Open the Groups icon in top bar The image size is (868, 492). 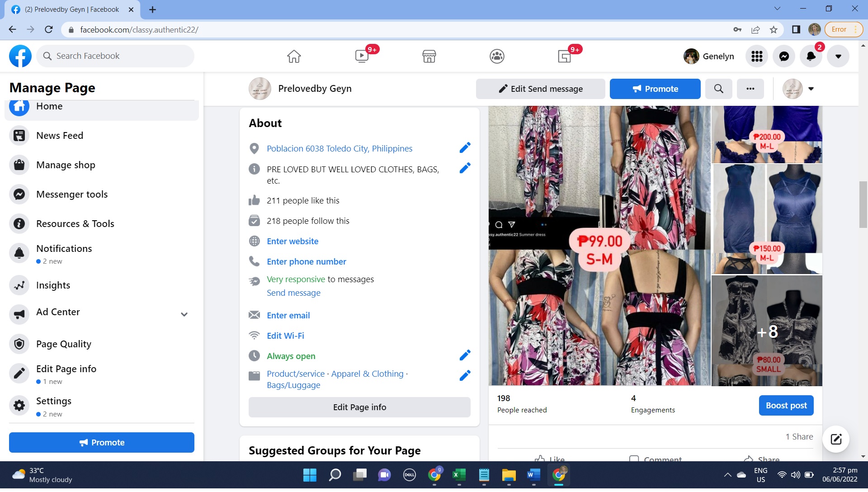(x=497, y=57)
